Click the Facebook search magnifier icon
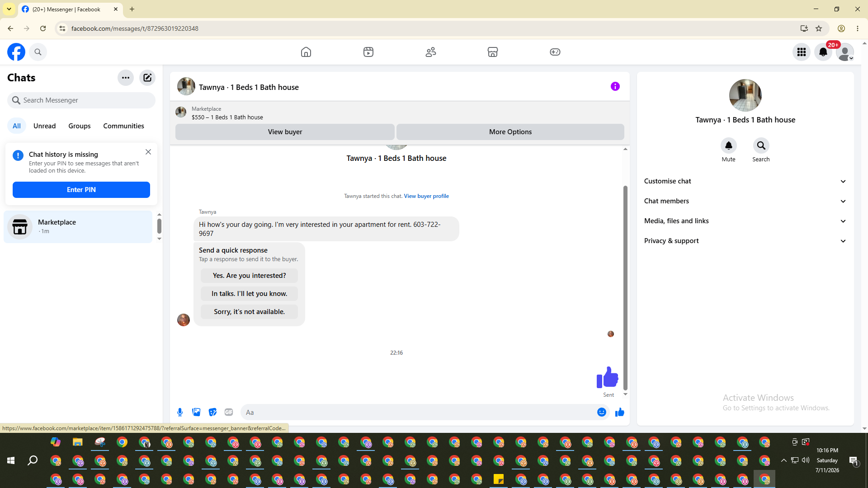Screen dimensions: 868x488 pos(38,52)
